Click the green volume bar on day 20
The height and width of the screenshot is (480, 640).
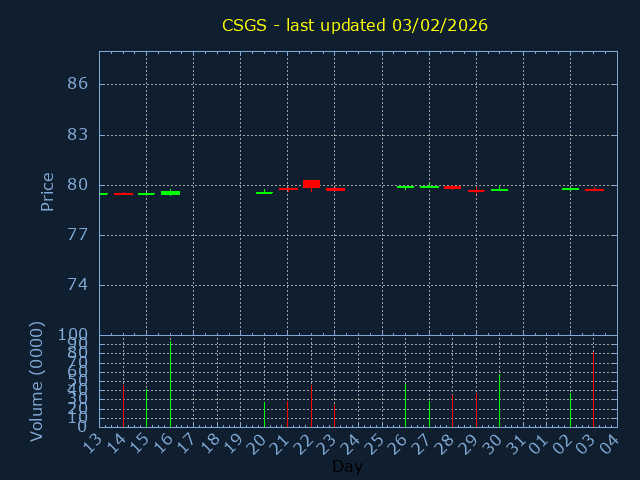coord(264,414)
